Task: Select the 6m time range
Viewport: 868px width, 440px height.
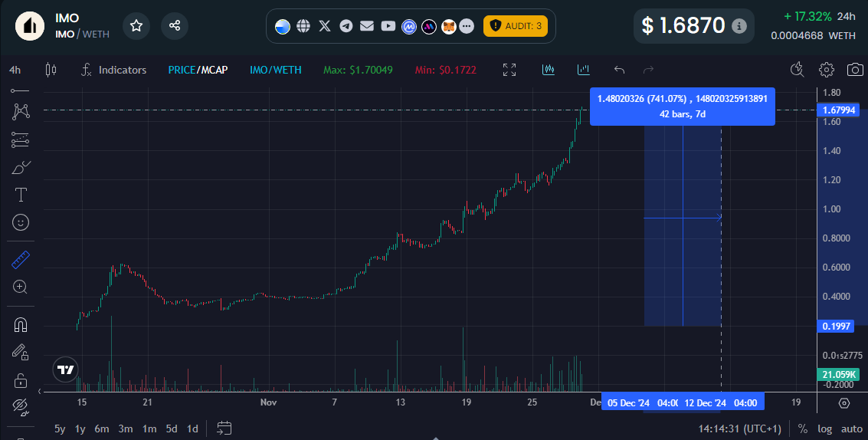Action: tap(102, 429)
